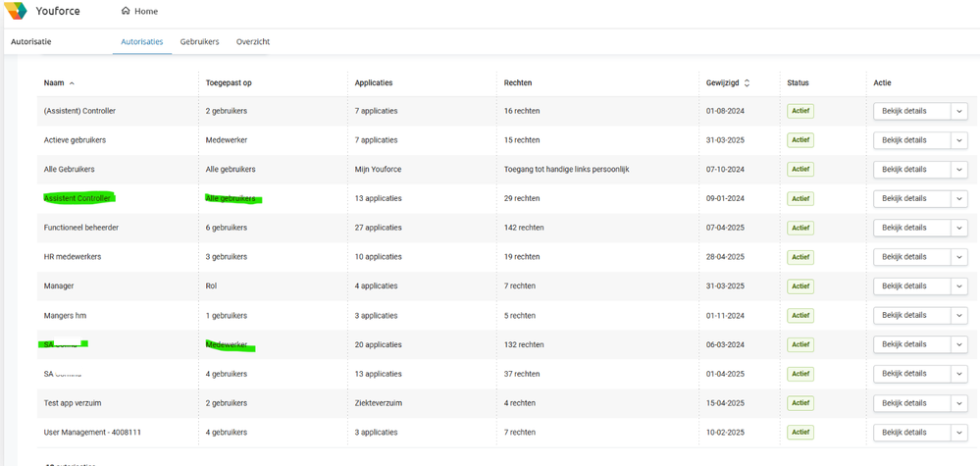View details for Mangers hm

point(912,316)
